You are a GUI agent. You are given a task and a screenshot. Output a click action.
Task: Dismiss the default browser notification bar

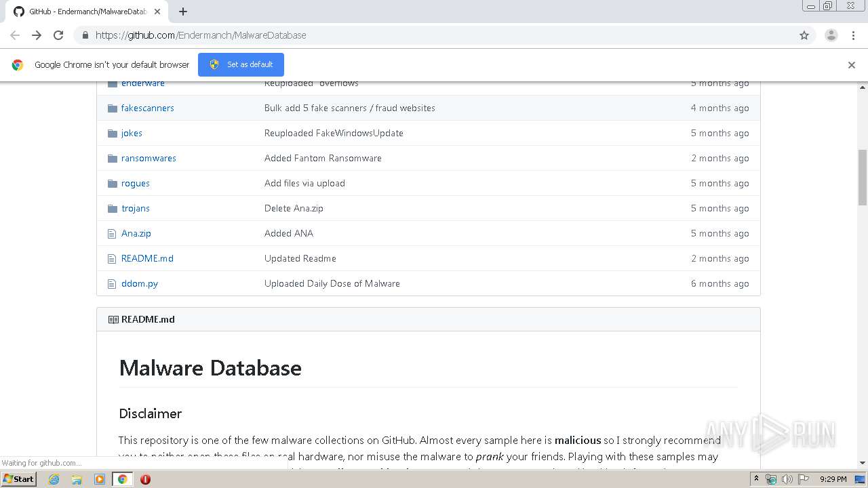852,65
